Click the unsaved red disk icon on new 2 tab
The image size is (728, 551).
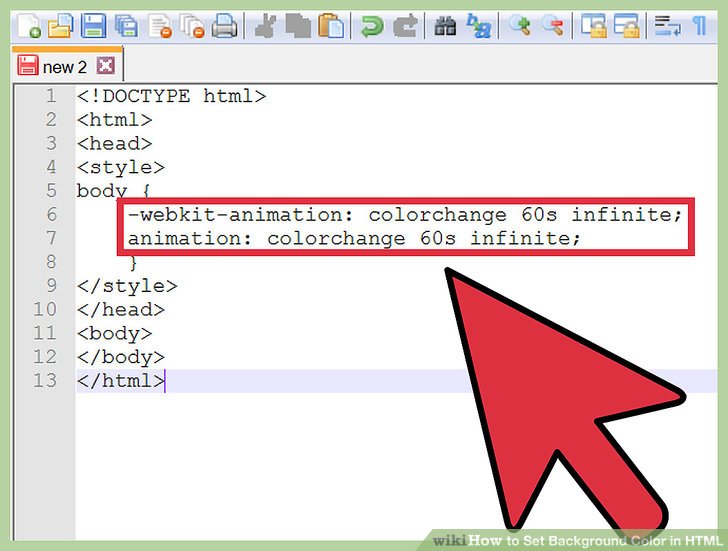tap(27, 65)
